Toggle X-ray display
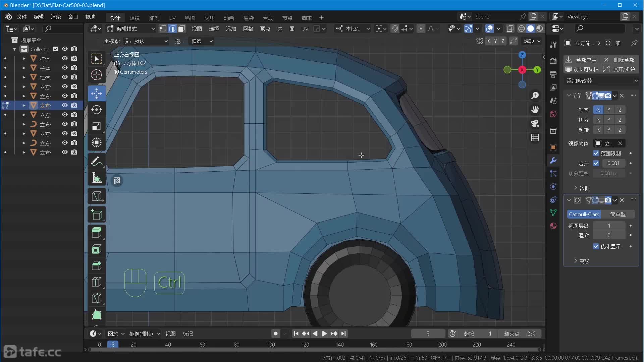644x362 pixels. 510,29
